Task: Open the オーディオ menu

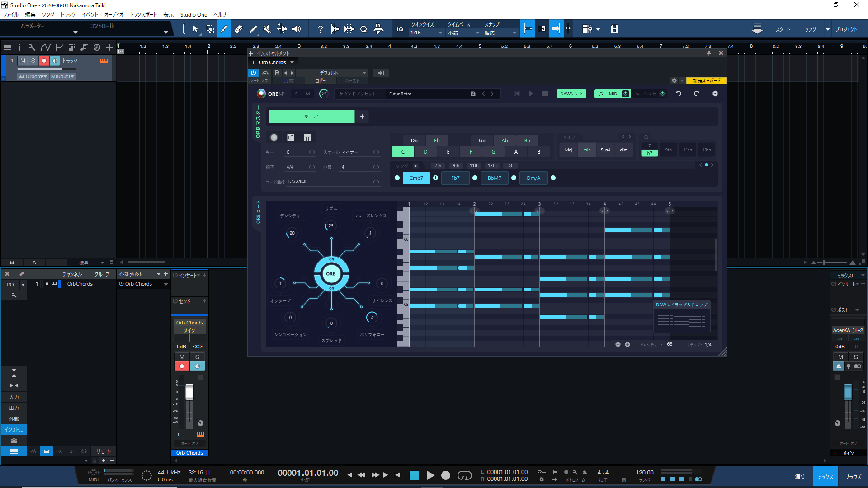Action: pyautogui.click(x=114, y=14)
